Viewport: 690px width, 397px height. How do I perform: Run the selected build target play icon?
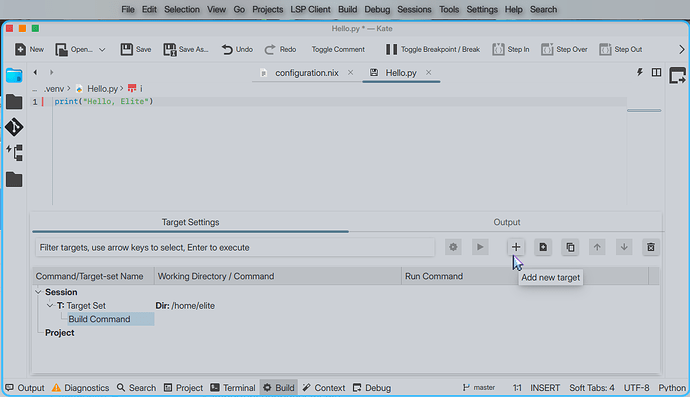click(480, 247)
